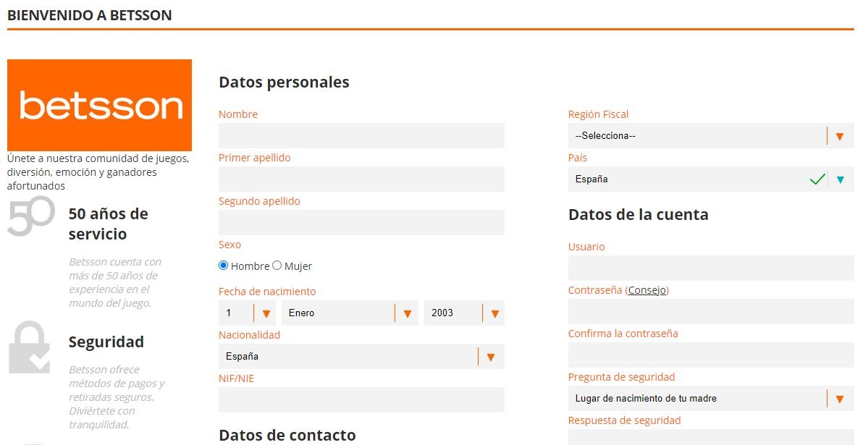Click the 'Seguridad' heading
The width and height of the screenshot is (868, 445).
point(106,342)
